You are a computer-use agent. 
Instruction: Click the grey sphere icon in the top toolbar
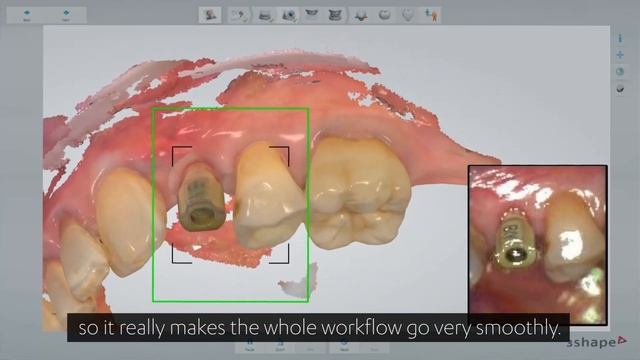pos(384,15)
